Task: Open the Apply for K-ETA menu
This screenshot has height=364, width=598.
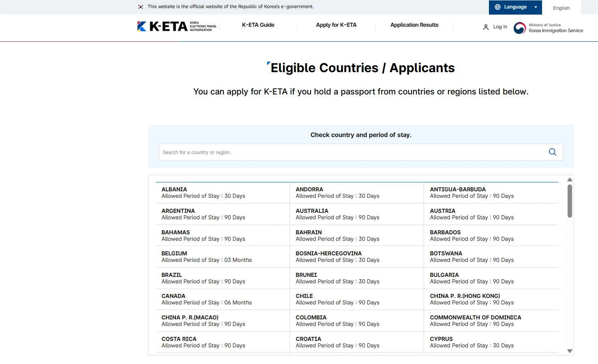Action: tap(336, 25)
